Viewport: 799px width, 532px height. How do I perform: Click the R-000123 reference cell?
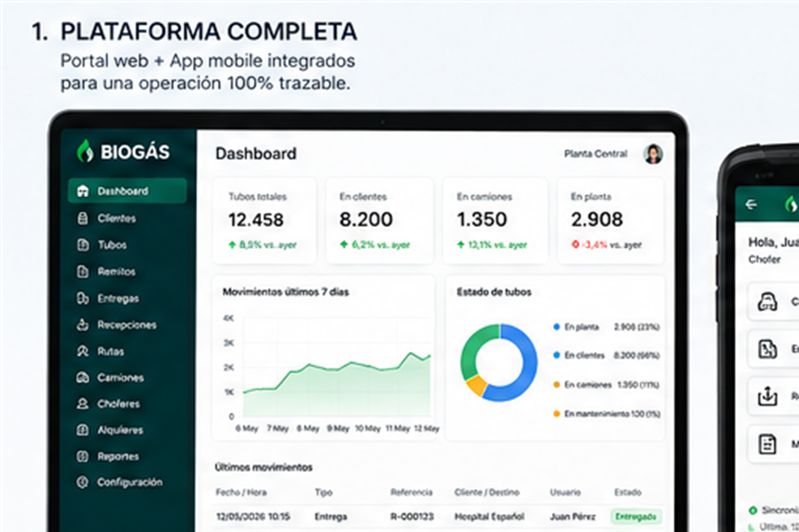coord(412,516)
